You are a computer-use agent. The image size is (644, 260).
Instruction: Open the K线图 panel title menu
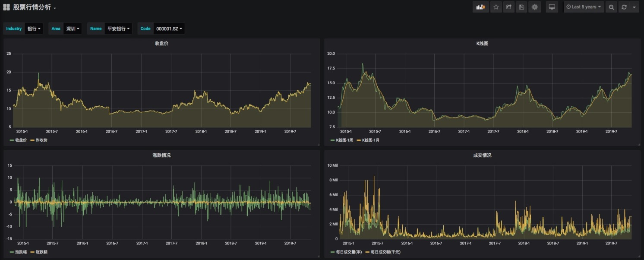[482, 44]
